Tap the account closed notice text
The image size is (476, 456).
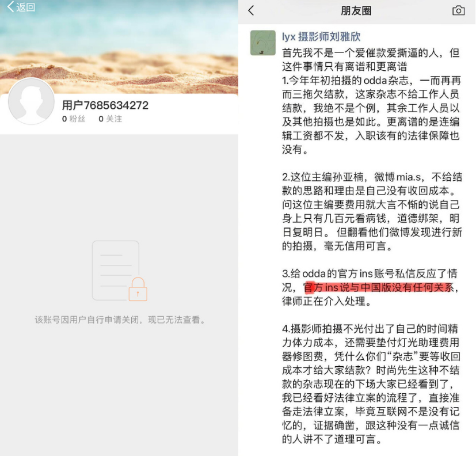point(120,320)
